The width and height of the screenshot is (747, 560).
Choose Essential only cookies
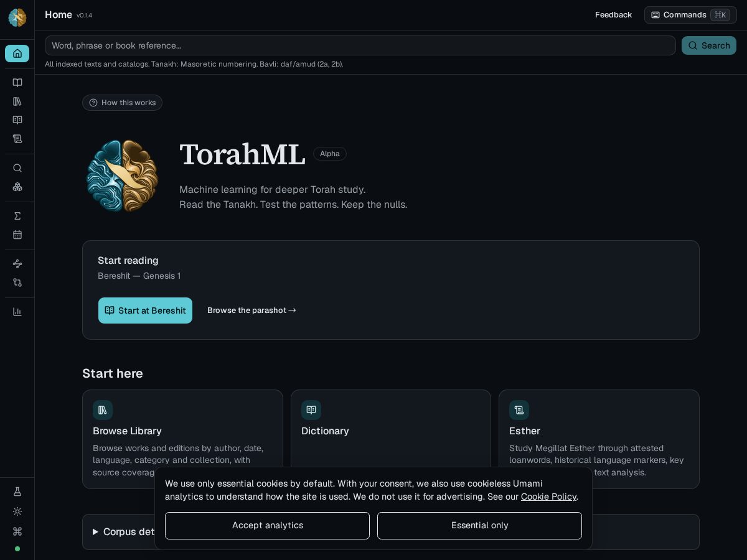479,526
